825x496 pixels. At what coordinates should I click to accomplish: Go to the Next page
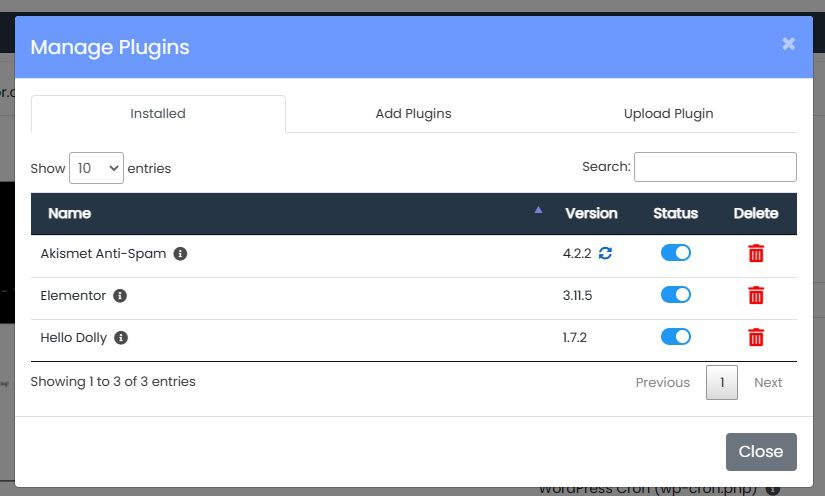[x=768, y=382]
